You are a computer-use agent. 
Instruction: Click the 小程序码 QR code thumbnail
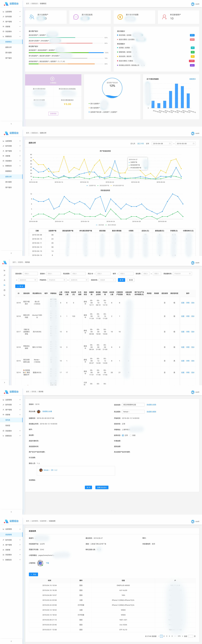(x=40, y=563)
